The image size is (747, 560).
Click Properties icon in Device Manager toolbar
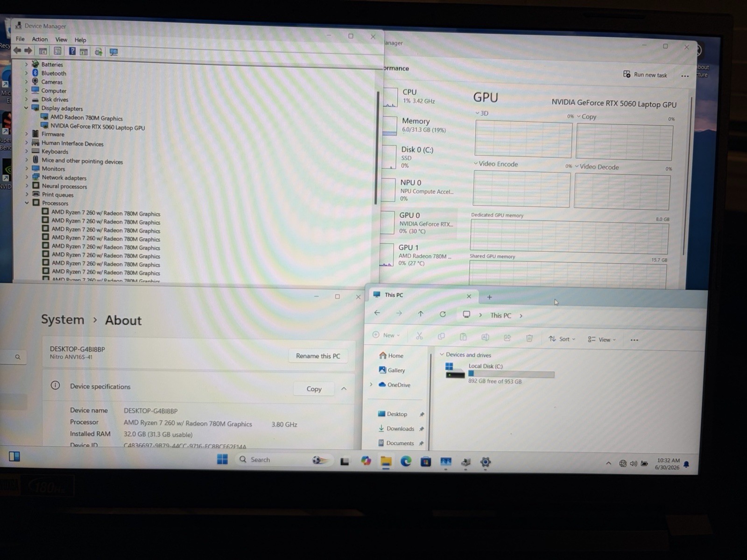point(57,51)
